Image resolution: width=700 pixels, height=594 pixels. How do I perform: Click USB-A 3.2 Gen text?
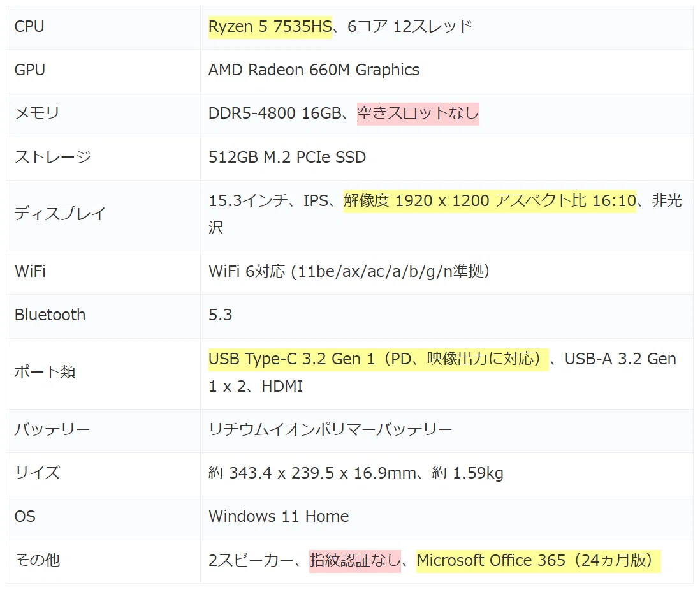(620, 359)
